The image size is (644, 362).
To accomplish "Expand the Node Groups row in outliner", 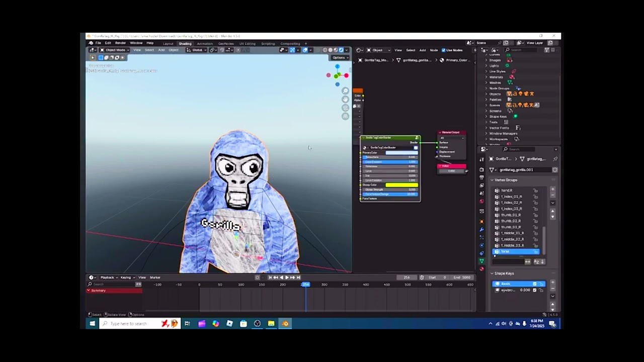I will 486,88.
